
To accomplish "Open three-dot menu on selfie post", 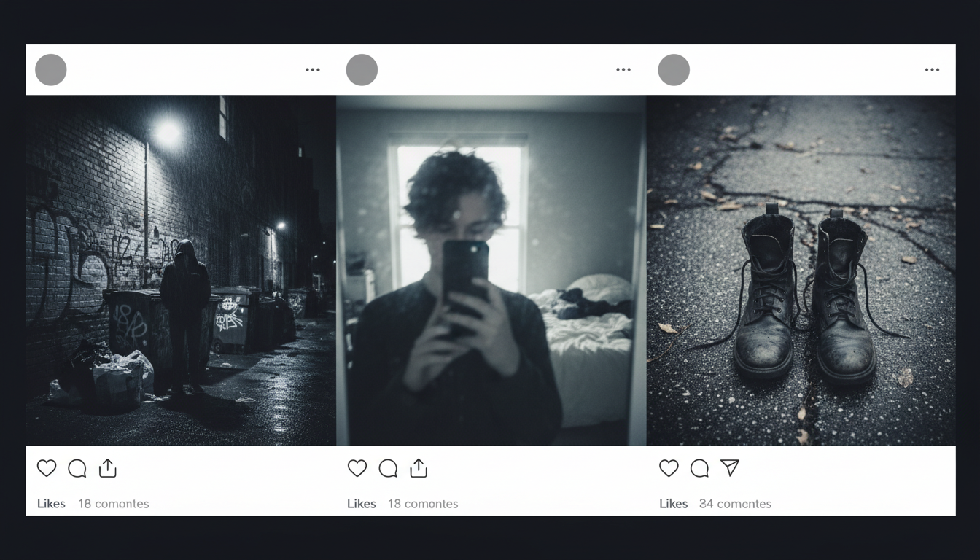I will tap(623, 70).
